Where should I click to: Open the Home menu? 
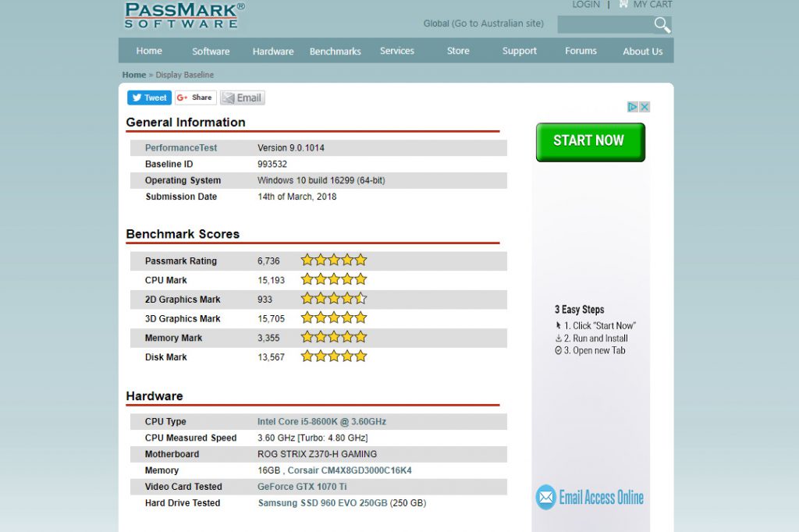point(149,51)
